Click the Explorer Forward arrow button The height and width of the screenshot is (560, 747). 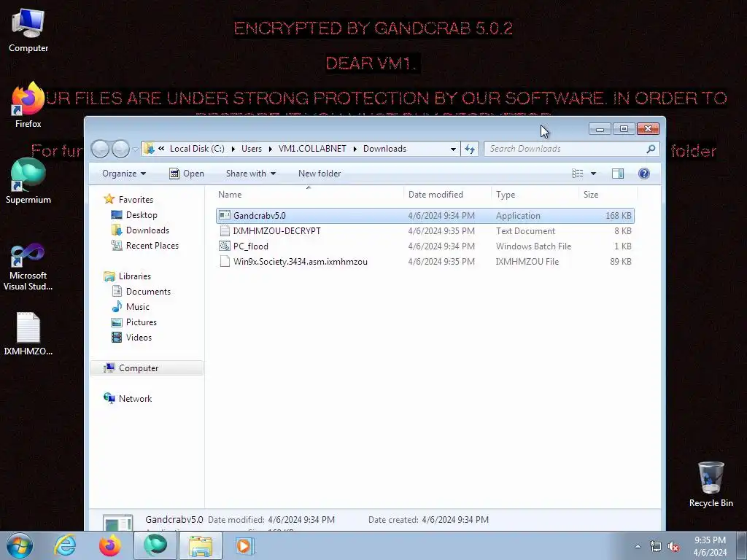120,149
